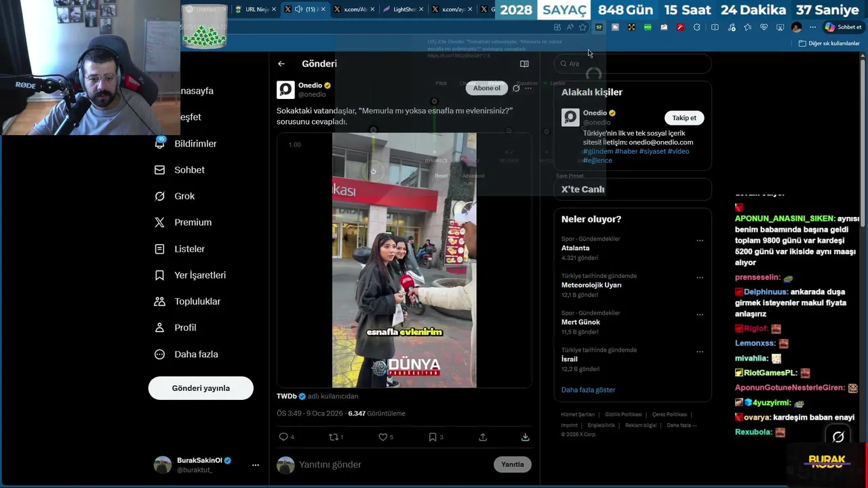Screen dimensions: 868x488
Task: Open Onedio profile avatar on post
Action: point(285,89)
